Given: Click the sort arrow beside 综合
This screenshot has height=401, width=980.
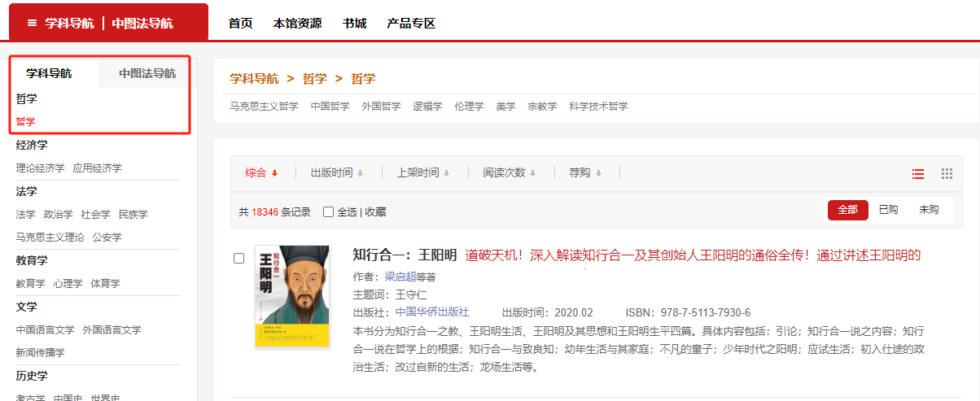Looking at the screenshot, I should (x=275, y=173).
